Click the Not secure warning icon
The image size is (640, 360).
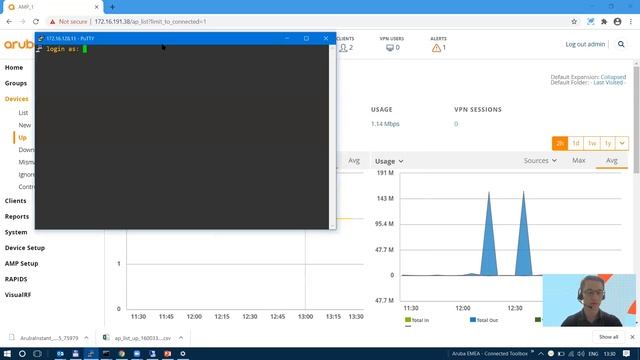tap(52, 22)
